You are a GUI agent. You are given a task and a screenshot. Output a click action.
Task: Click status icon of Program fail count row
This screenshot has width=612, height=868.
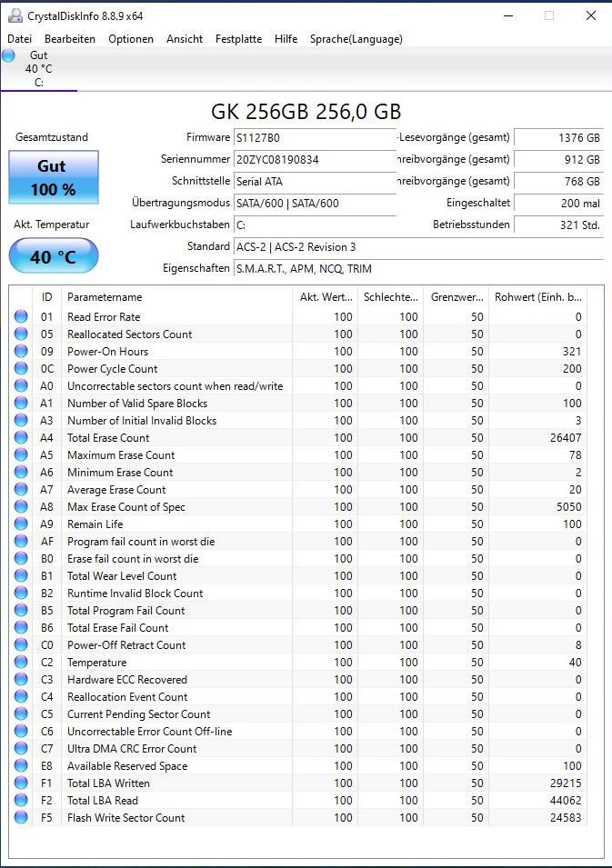pyautogui.click(x=21, y=541)
